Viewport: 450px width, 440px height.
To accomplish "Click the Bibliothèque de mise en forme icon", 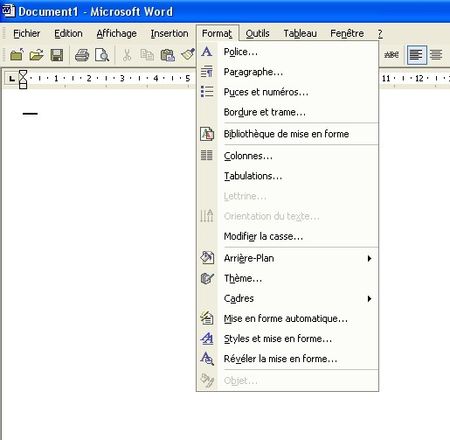I will pos(207,134).
